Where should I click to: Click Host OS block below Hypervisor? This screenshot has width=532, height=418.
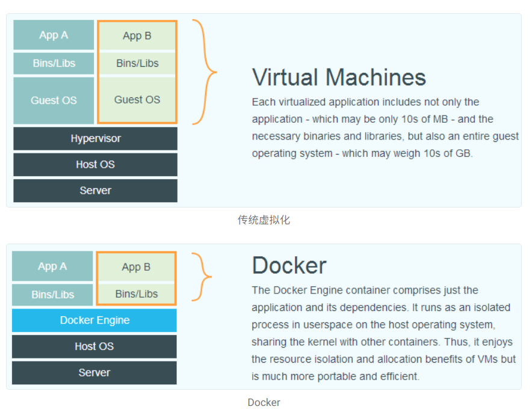pos(95,164)
